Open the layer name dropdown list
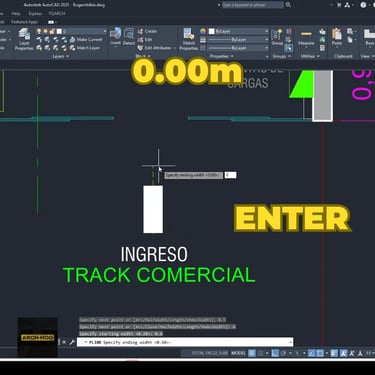The width and height of the screenshot is (375, 375). (105, 31)
